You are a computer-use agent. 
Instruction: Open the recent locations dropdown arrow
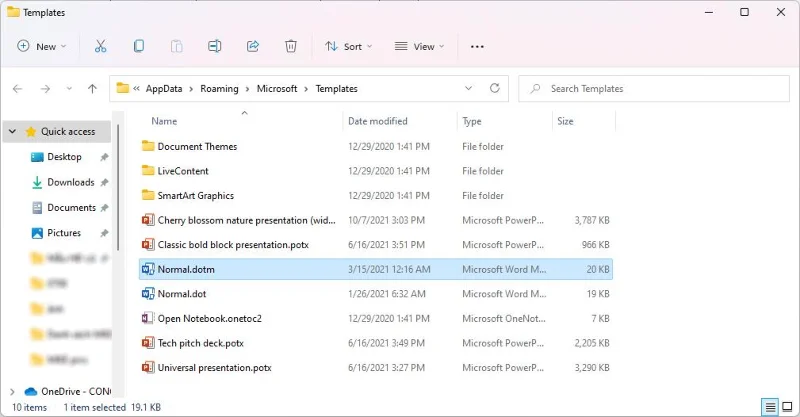(69, 89)
